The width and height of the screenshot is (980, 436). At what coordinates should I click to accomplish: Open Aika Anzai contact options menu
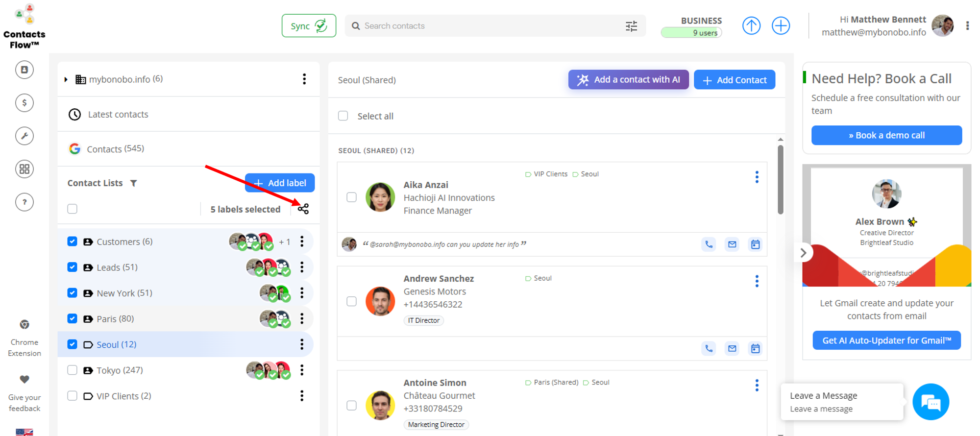tap(757, 177)
